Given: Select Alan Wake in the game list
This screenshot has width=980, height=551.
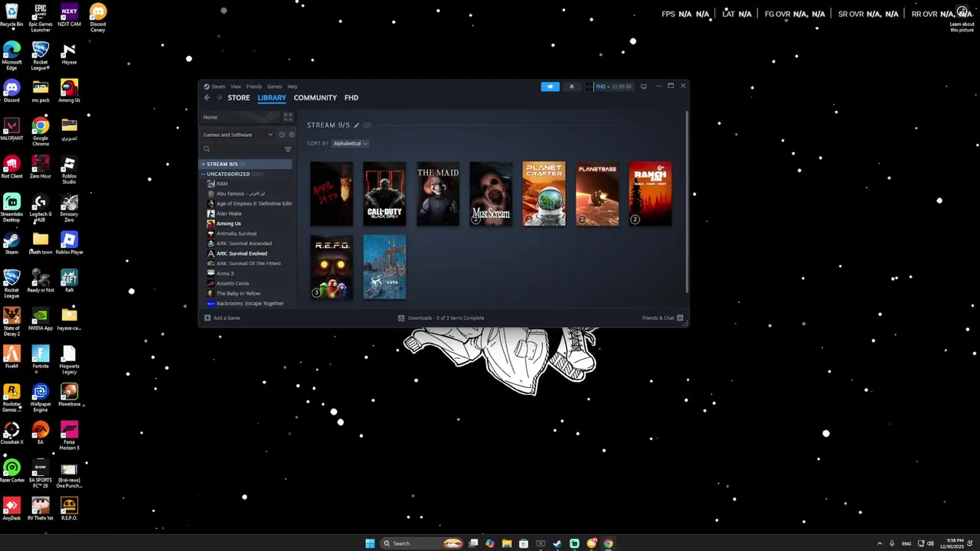Looking at the screenshot, I should (229, 214).
